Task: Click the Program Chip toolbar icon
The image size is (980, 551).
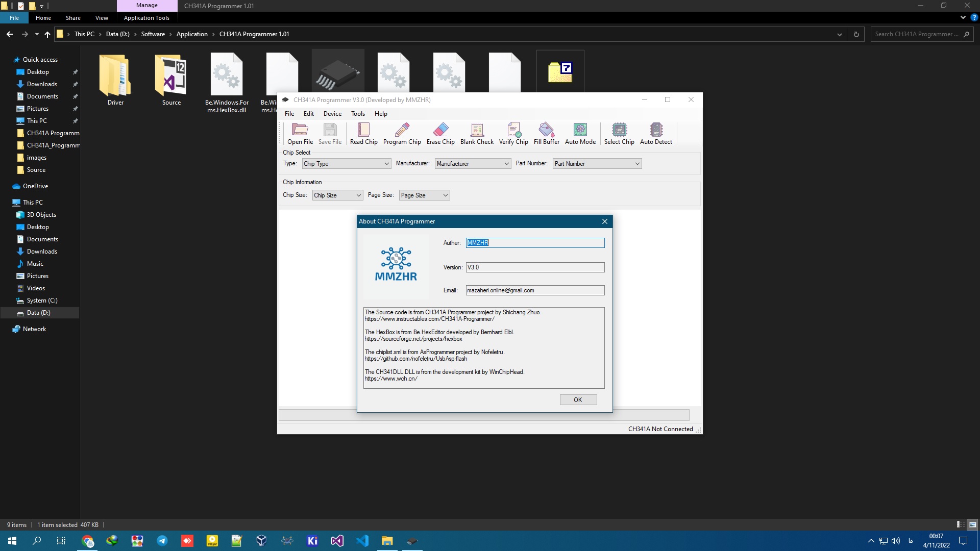Action: click(402, 134)
